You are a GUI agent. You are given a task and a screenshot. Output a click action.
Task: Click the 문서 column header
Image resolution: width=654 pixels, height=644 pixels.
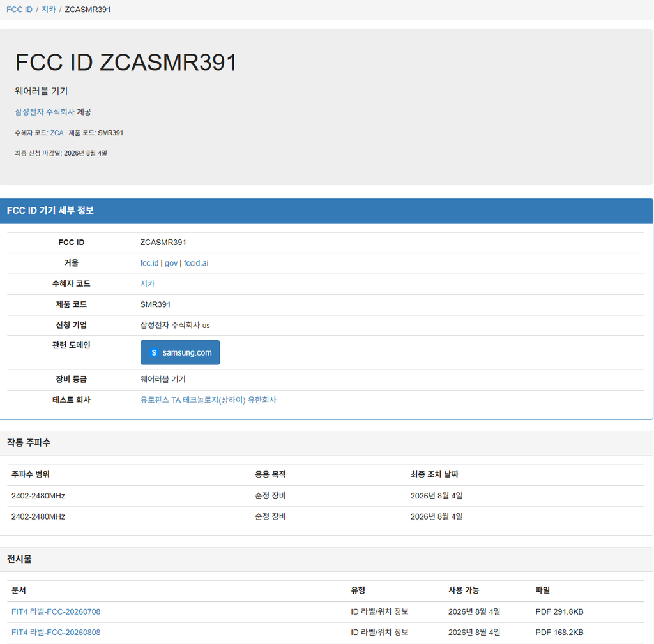click(x=19, y=590)
